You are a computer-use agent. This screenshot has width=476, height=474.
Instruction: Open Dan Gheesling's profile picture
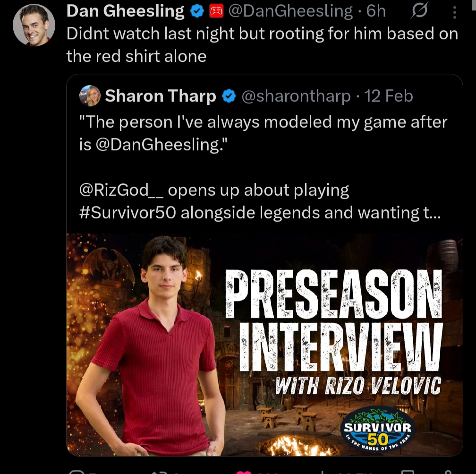34,25
